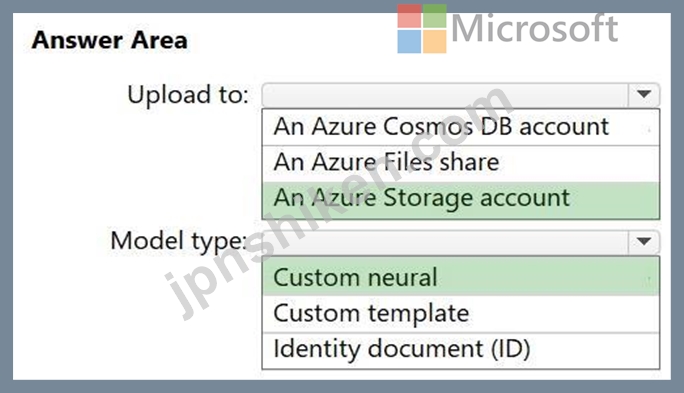The image size is (684, 393).
Task: Click the small mark right of Cosmos DB option
Action: (x=649, y=130)
